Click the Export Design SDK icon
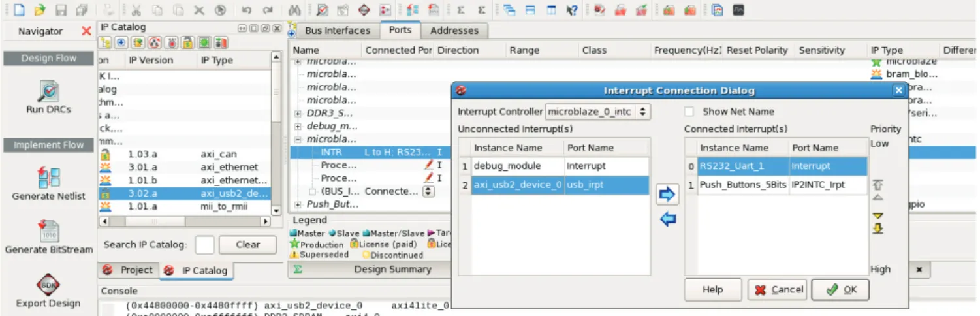 (49, 285)
